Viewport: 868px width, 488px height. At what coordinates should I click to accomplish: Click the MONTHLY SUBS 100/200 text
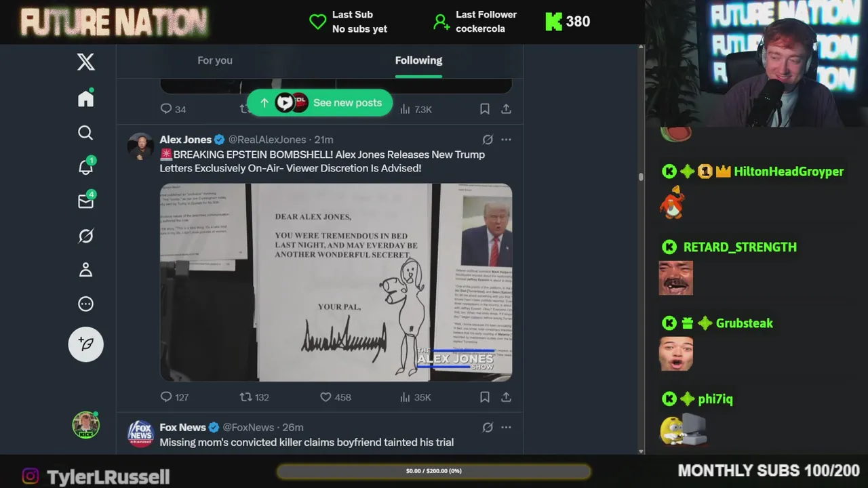click(769, 470)
